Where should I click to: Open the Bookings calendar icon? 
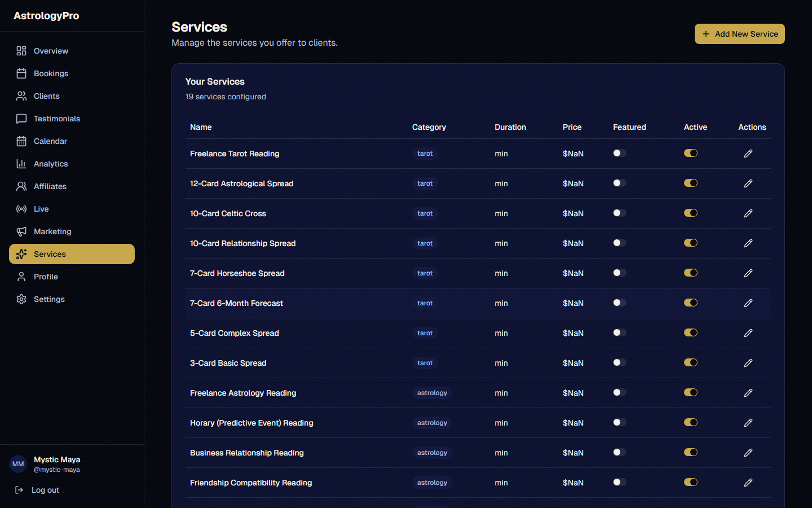coord(21,73)
